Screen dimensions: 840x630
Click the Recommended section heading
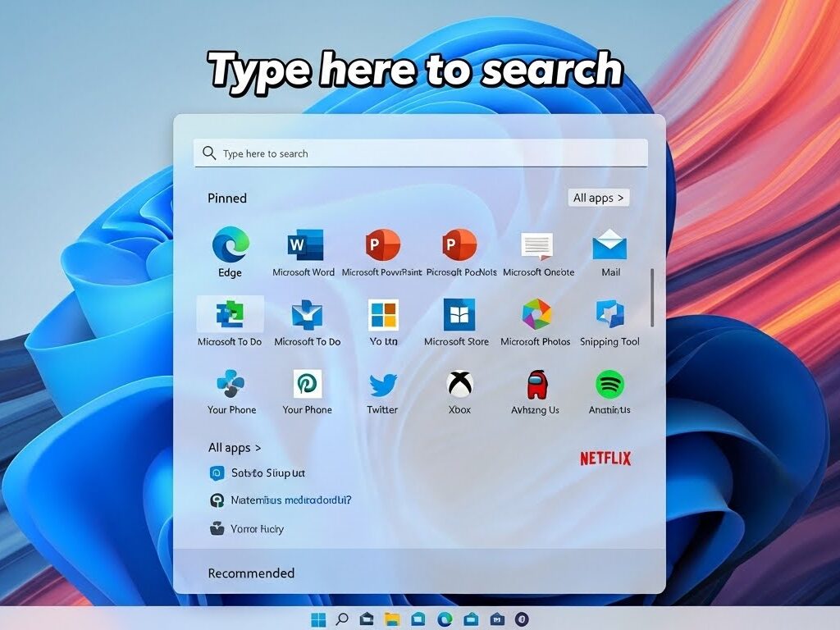[251, 573]
